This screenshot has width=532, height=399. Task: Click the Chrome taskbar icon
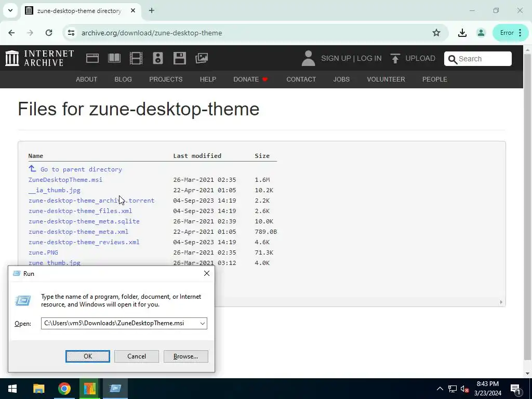click(x=64, y=389)
